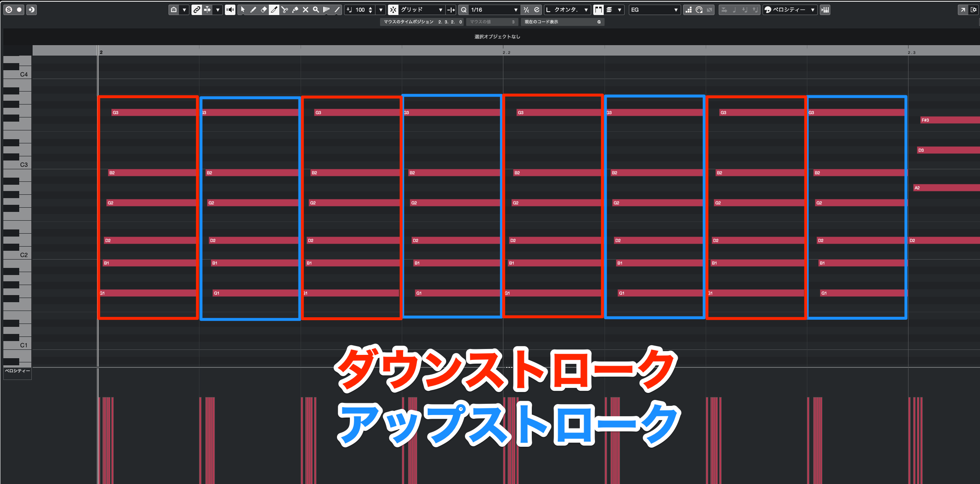
Task: Open dropdown arrow after stacked lines icon
Action: 620,10
